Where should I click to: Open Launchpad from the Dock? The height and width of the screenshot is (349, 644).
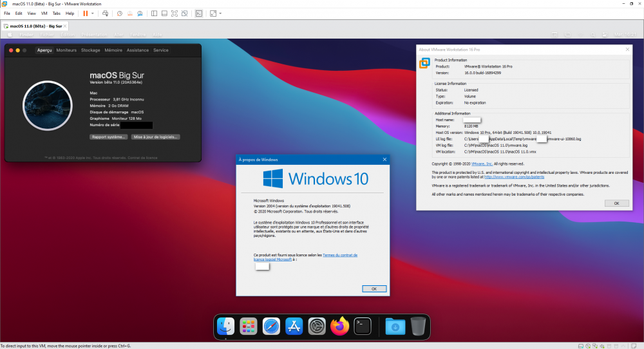249,326
